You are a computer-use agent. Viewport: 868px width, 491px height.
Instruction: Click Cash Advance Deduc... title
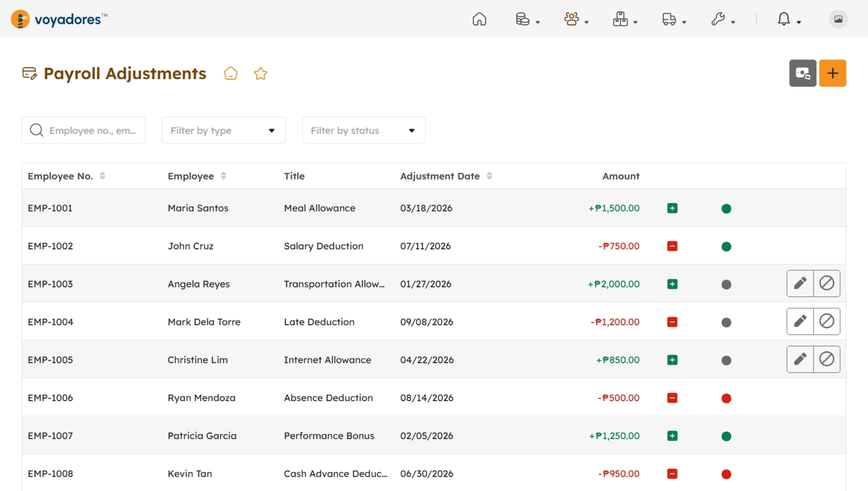[x=336, y=474]
